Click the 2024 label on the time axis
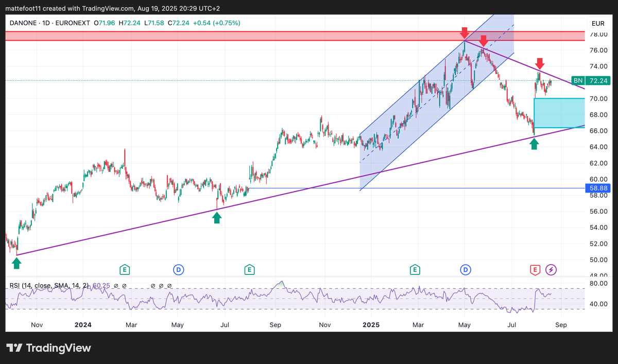This screenshot has width=618, height=364. click(83, 325)
